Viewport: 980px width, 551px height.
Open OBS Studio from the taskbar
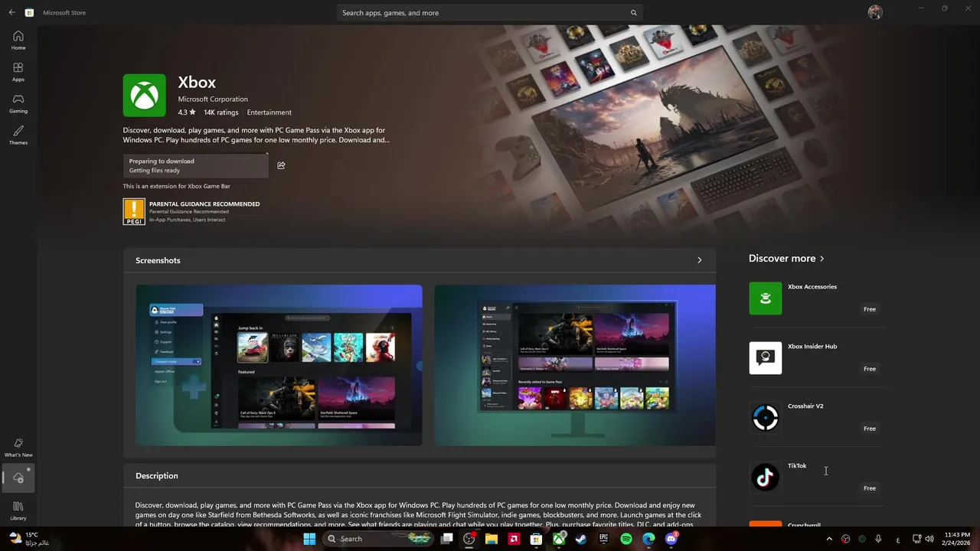(x=469, y=539)
